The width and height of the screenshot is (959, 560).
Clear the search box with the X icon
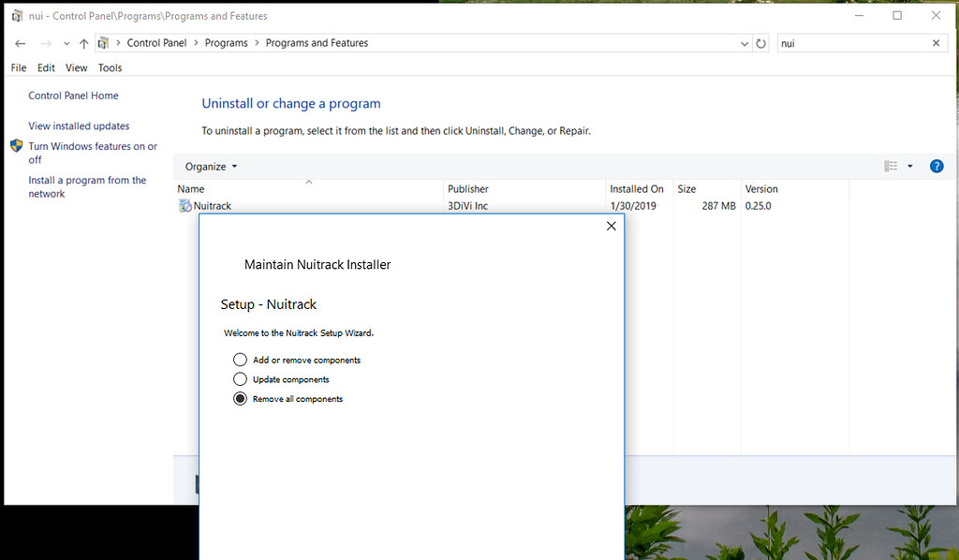(937, 42)
